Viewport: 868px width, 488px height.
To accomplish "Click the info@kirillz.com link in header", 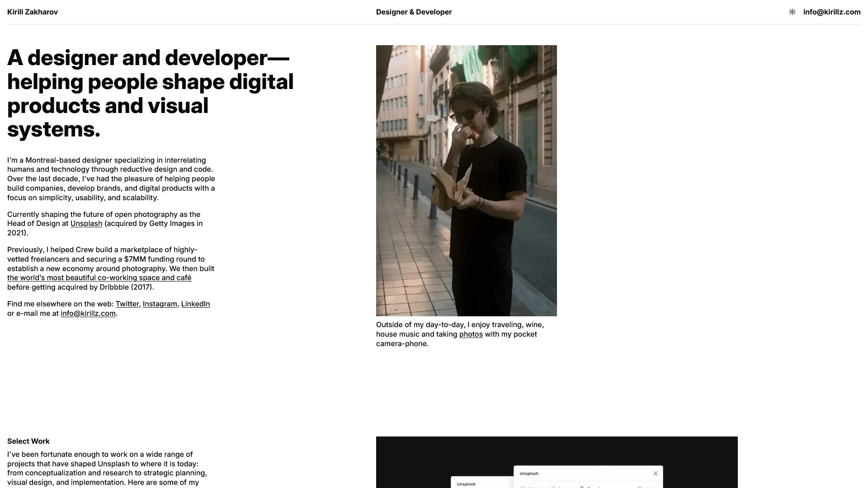I will [831, 12].
